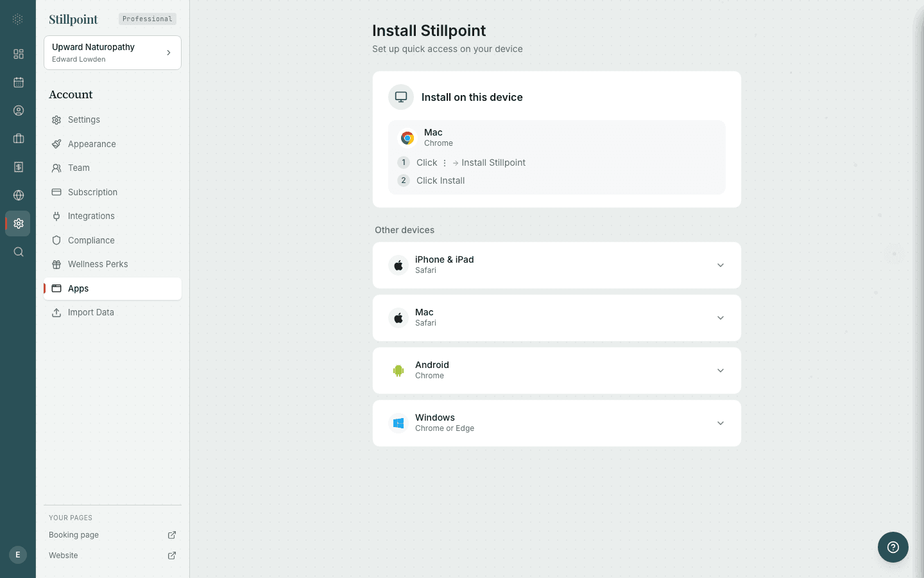Click the Professional plan badge

coord(148,19)
